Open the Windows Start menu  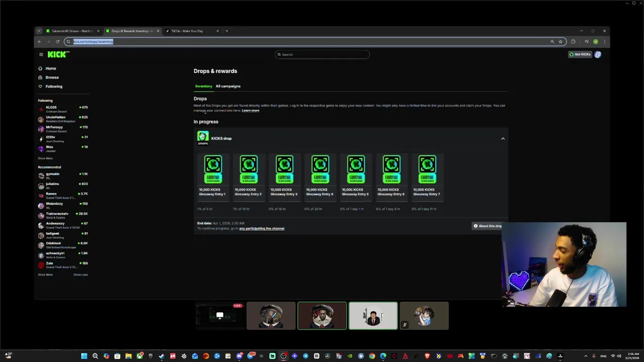click(x=84, y=356)
